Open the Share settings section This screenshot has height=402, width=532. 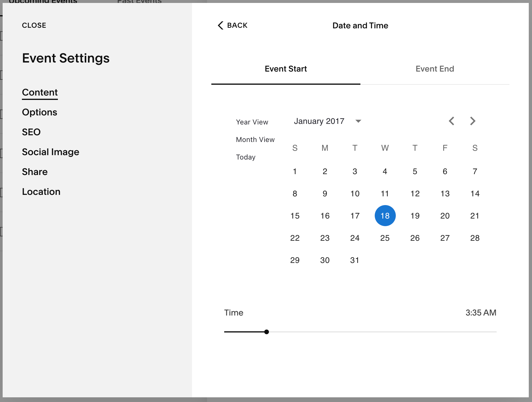(35, 172)
